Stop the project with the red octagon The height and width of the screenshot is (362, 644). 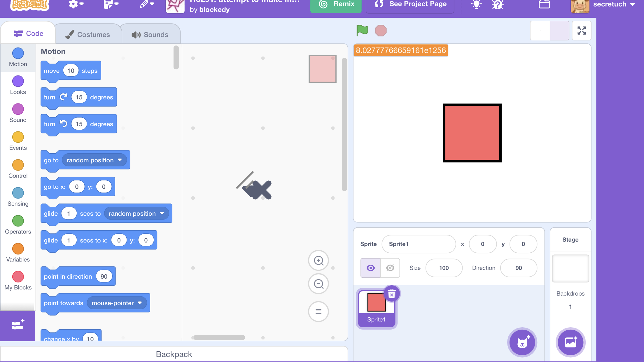381,31
